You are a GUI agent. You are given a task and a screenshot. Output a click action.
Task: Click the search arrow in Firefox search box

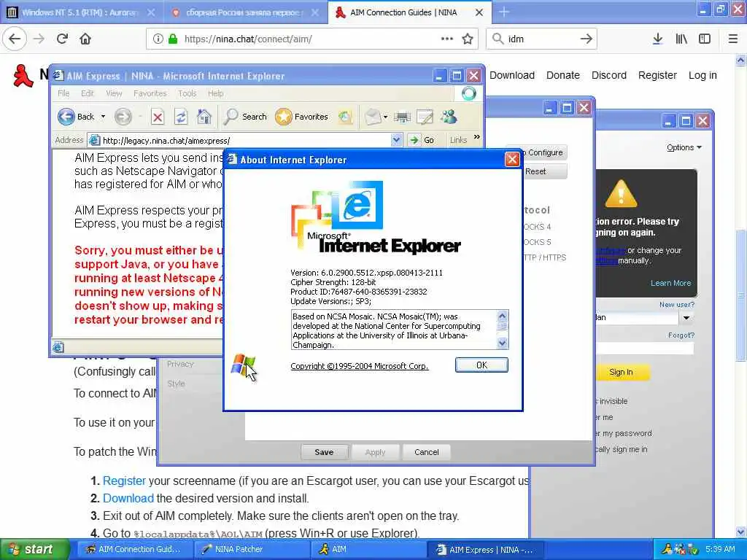point(586,39)
